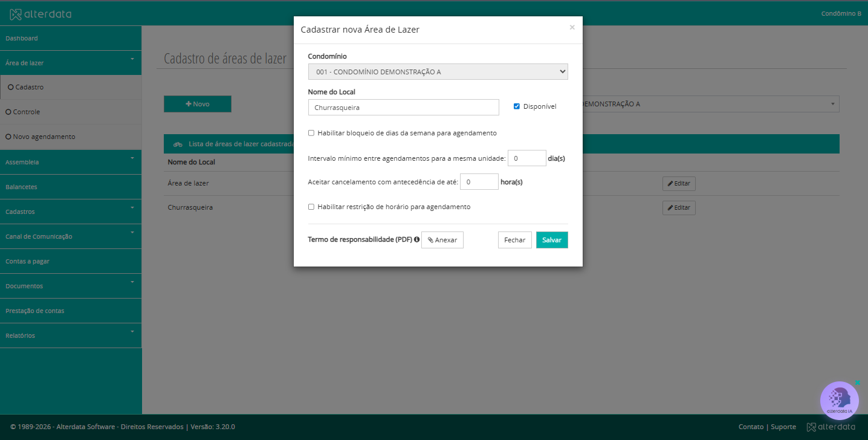868x440 pixels.
Task: Click the Anexar attachment button
Action: 442,240
